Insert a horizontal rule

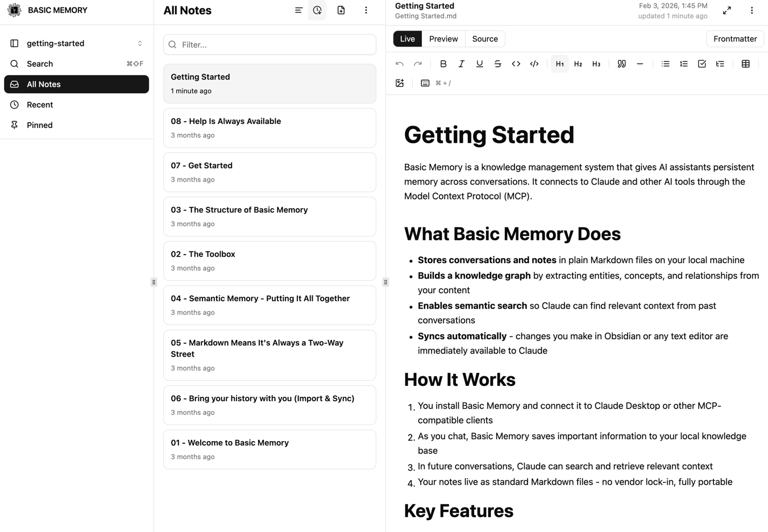pyautogui.click(x=640, y=64)
